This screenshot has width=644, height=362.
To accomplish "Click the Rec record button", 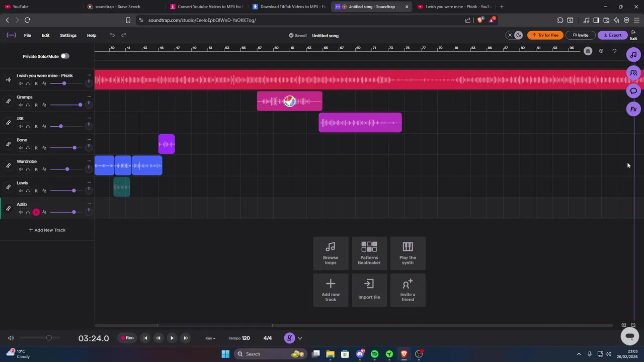I will 127,338.
